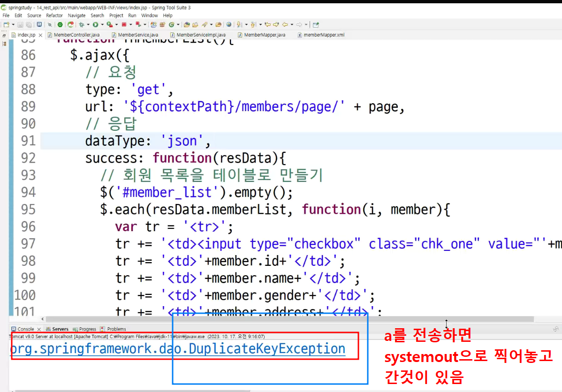Switch to the MemberService.java editor tab
The width and height of the screenshot is (562, 392).
[x=135, y=35]
